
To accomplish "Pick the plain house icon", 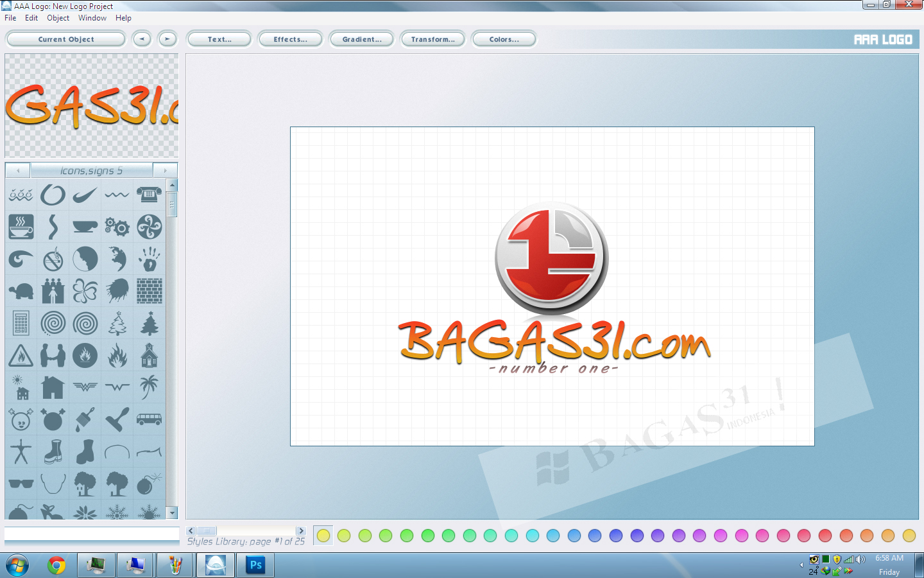I will coord(53,387).
